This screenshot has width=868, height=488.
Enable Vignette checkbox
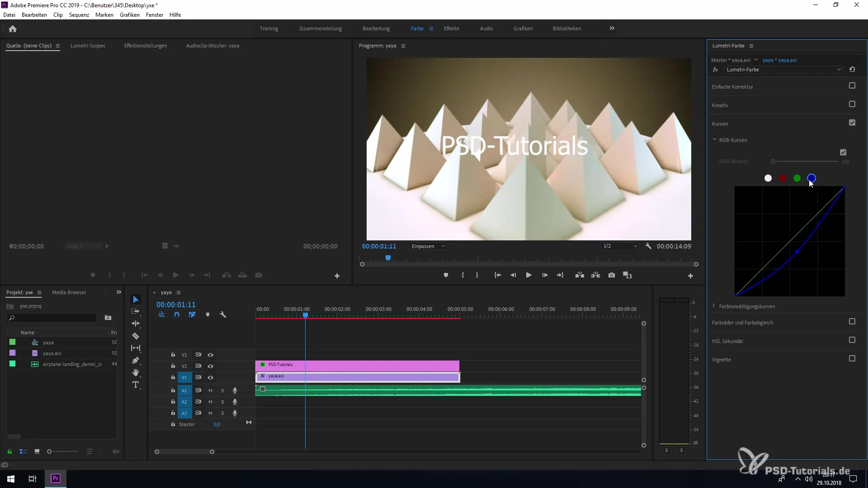[852, 359]
